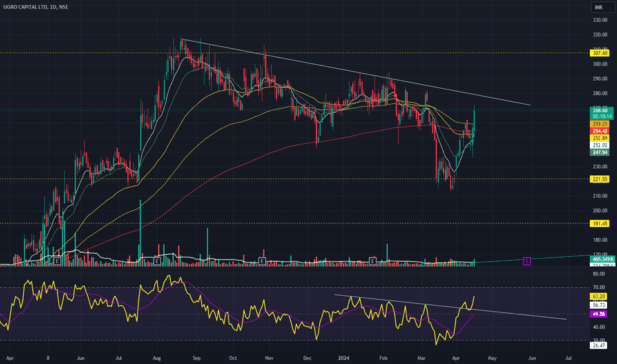Click the Nov label on time axis
Viewport: 617px width, 364px height.
point(269,358)
